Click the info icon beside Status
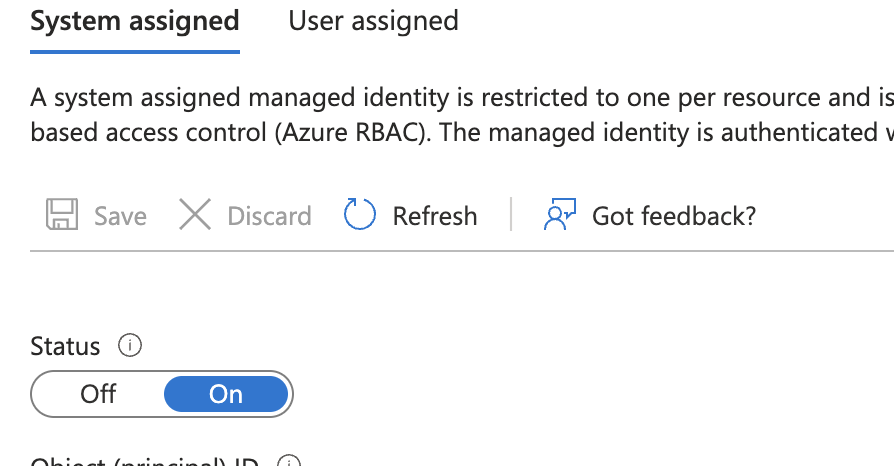Viewport: 894px width, 466px height. click(x=130, y=346)
